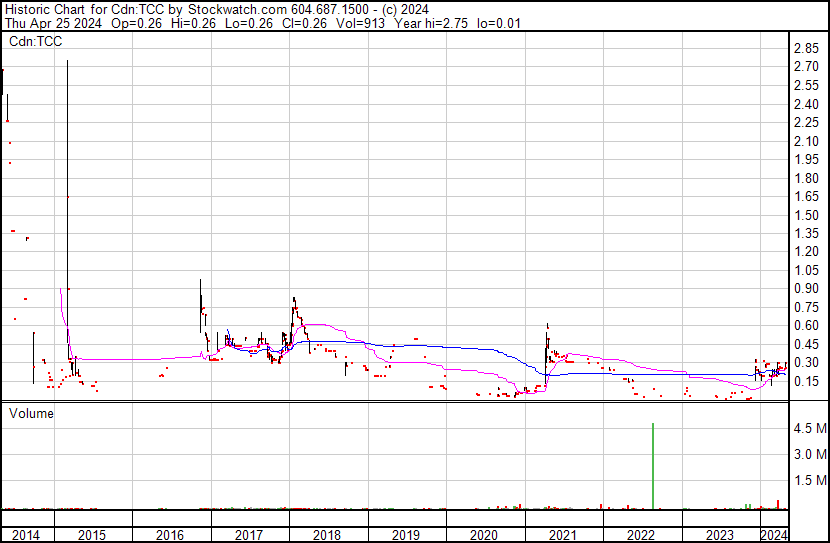Select the 2015 year label

coord(92,535)
